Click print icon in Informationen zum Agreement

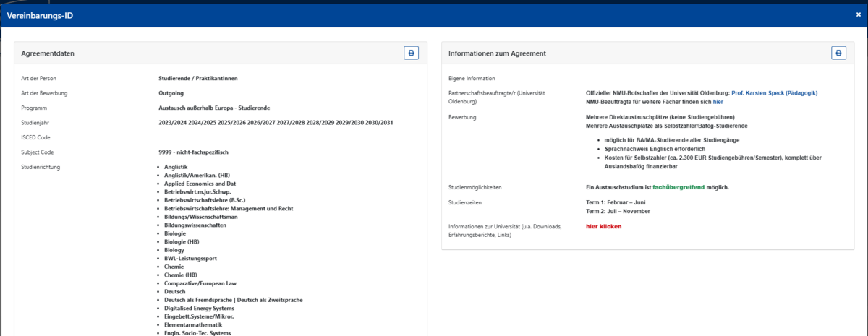click(x=838, y=53)
